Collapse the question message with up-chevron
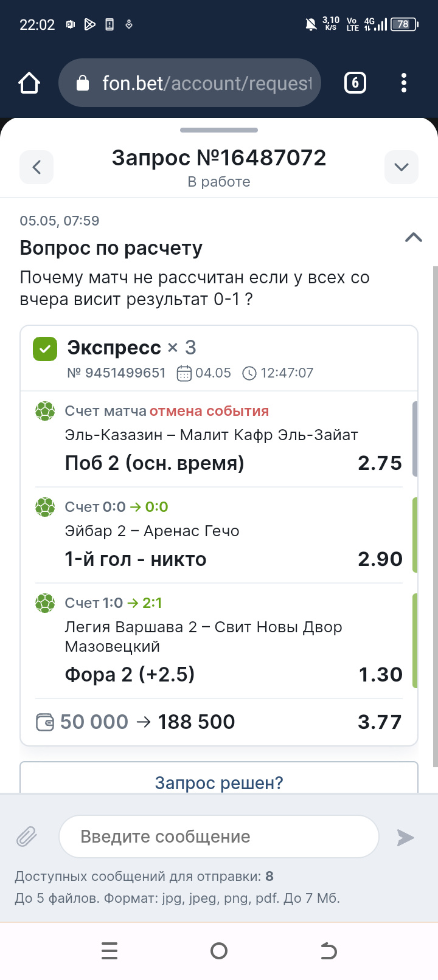Screen dimensions: 438x980 (x=414, y=237)
